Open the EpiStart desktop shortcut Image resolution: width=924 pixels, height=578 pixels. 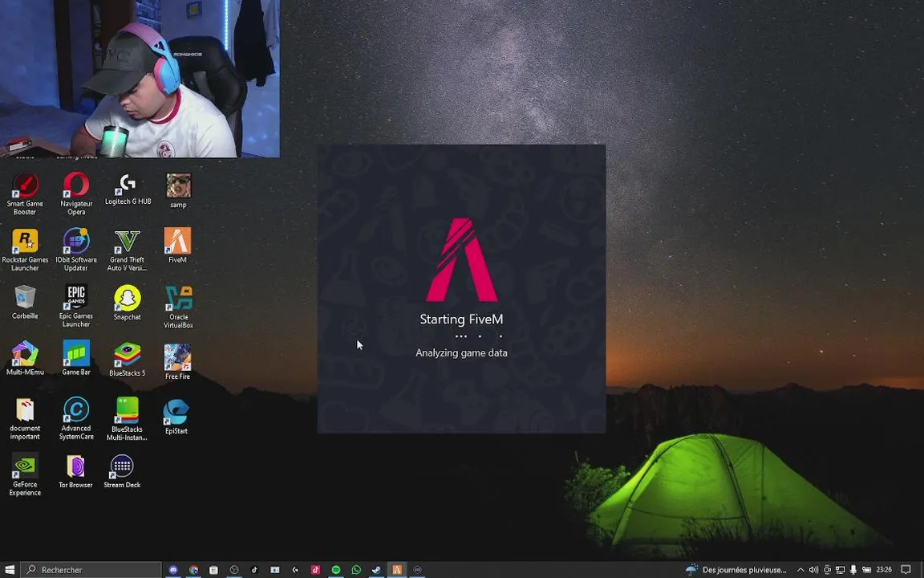pos(176,417)
